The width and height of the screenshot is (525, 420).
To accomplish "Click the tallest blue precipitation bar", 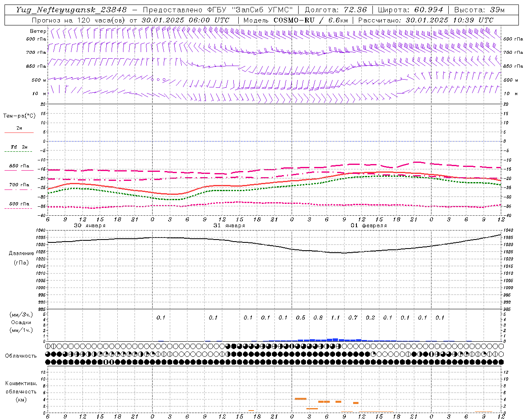I will 336,340.
